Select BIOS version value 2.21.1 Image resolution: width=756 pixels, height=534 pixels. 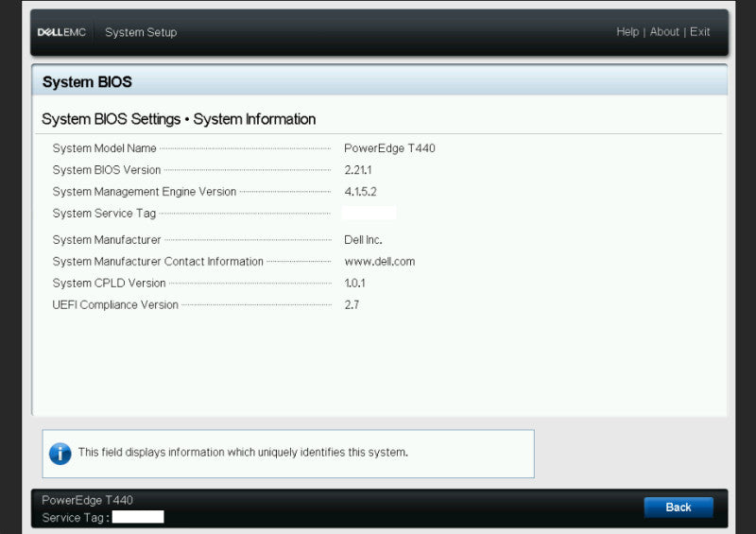tap(358, 170)
